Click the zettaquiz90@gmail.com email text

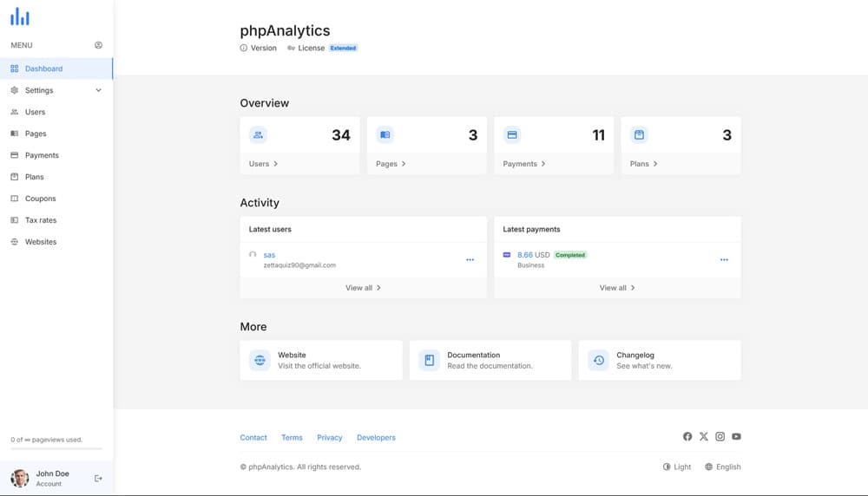[x=299, y=265]
